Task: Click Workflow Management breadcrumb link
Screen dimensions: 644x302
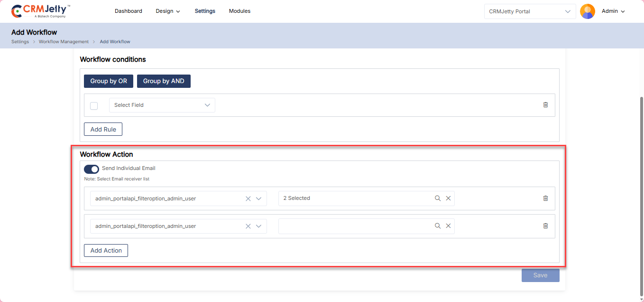Action: pos(64,42)
